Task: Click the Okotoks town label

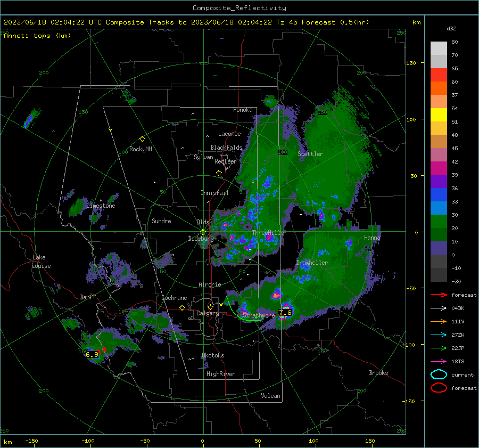Action: (213, 355)
